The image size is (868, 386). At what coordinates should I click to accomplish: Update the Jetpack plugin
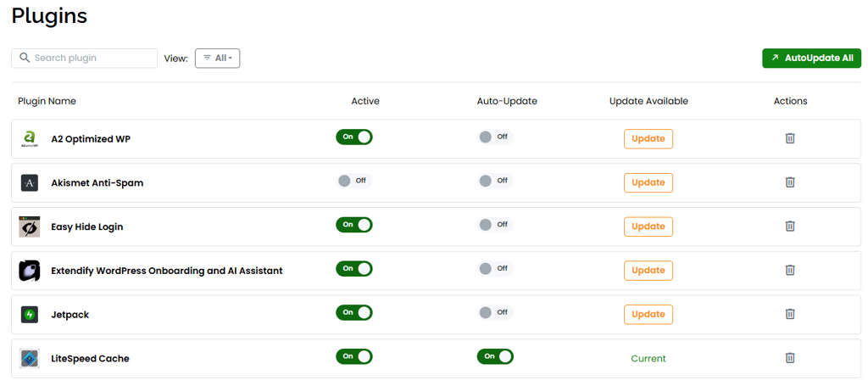(x=648, y=314)
